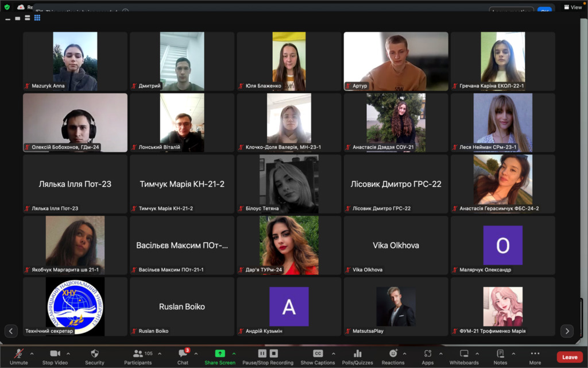The image size is (588, 368).
Task: Open the Apps icon
Action: (427, 353)
